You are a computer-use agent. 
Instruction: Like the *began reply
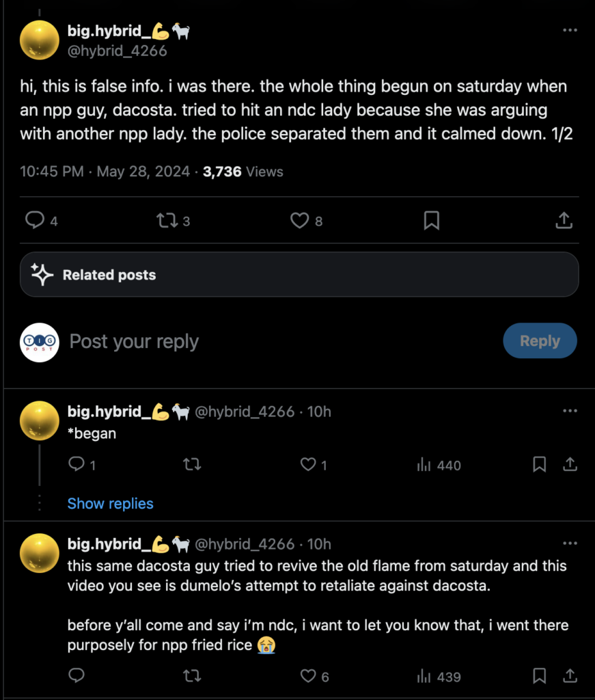[309, 465]
